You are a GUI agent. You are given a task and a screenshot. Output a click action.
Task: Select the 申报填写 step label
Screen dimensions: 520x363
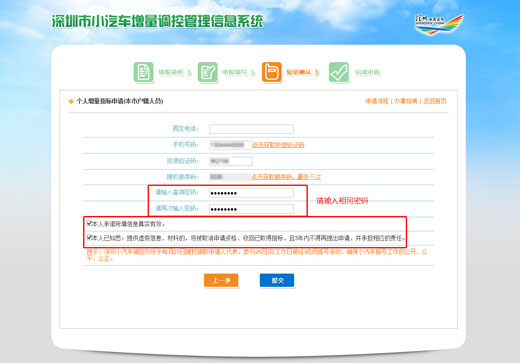[235, 72]
